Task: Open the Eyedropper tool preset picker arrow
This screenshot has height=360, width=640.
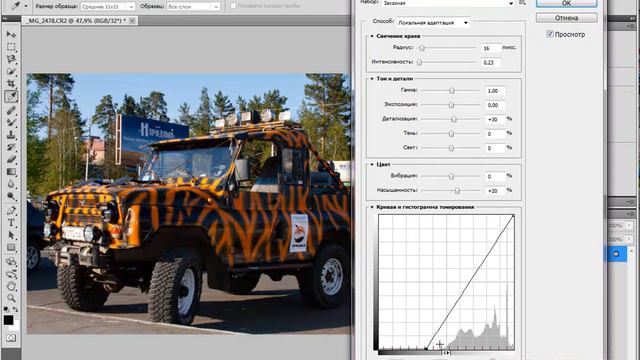Action: (x=26, y=6)
